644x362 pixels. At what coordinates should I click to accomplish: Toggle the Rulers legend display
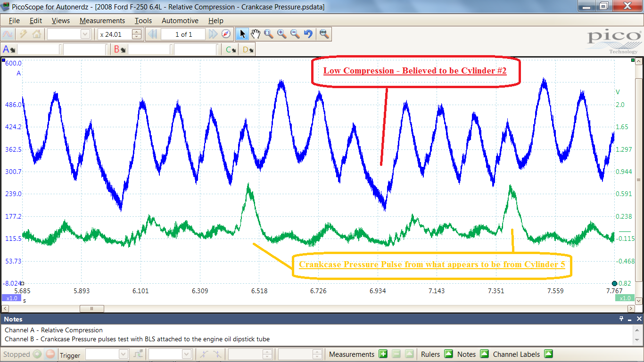tap(448, 354)
